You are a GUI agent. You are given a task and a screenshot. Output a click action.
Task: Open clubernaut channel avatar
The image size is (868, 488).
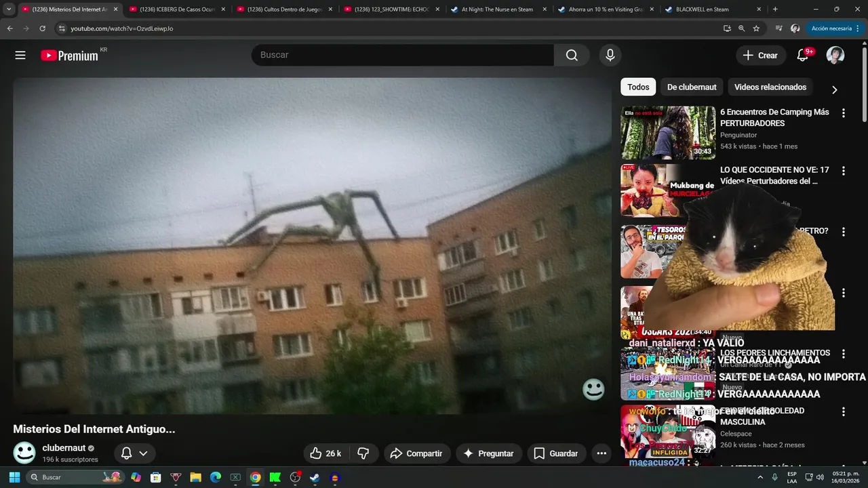tap(25, 452)
